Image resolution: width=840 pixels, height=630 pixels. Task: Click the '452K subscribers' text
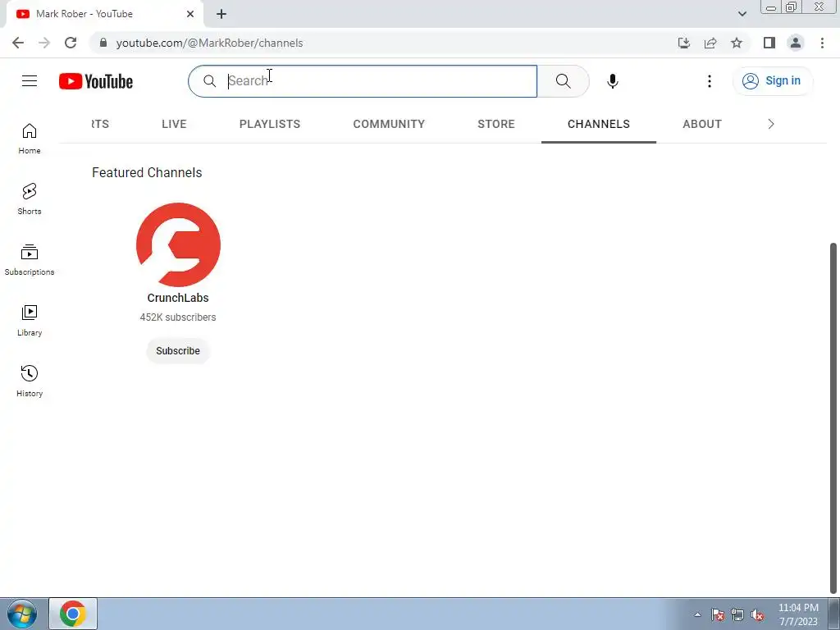(x=178, y=317)
